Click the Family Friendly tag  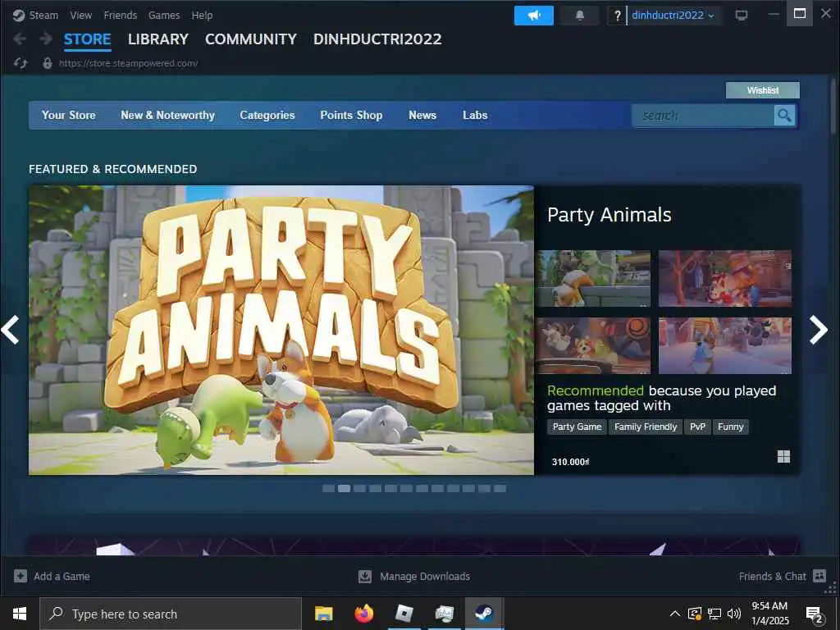[x=646, y=427]
